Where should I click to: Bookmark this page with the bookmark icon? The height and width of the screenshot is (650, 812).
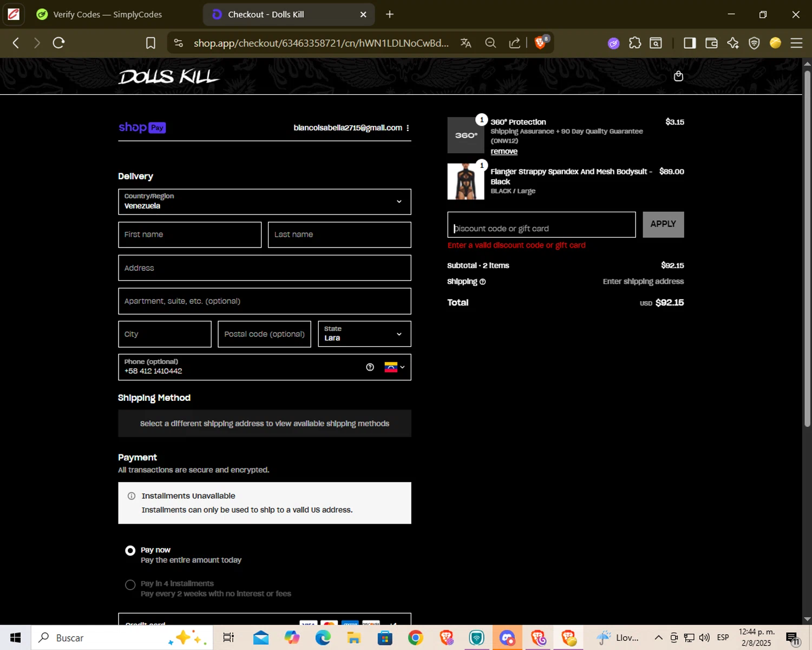(150, 43)
